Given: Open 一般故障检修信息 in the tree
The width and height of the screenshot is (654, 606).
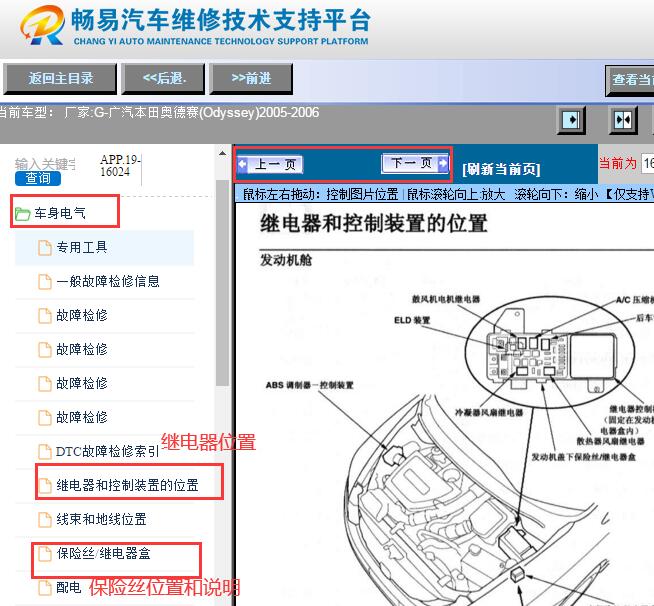Looking at the screenshot, I should click(x=108, y=281).
